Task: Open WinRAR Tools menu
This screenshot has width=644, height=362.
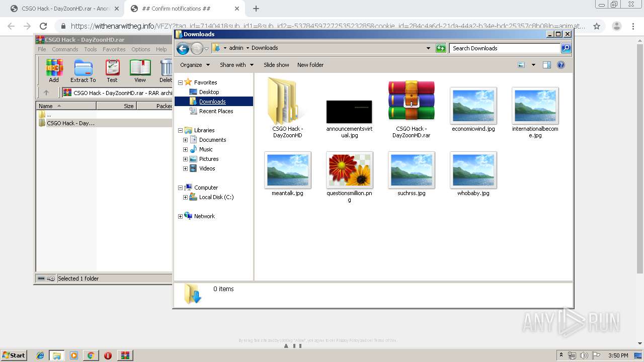Action: coord(91,49)
